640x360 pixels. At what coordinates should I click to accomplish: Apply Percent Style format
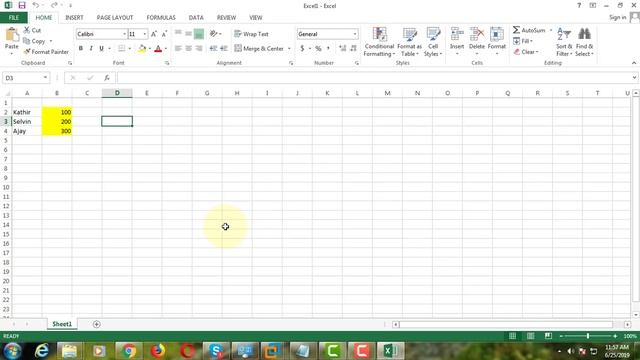[318, 49]
